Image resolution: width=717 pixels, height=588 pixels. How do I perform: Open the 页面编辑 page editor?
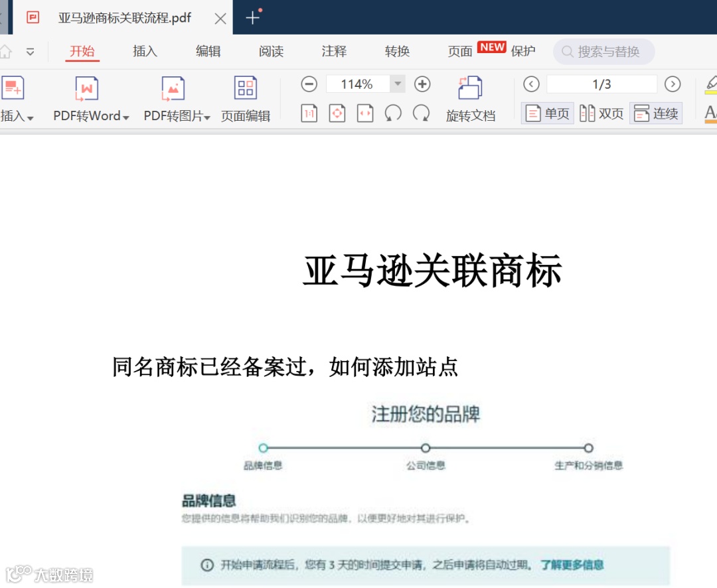(x=246, y=99)
